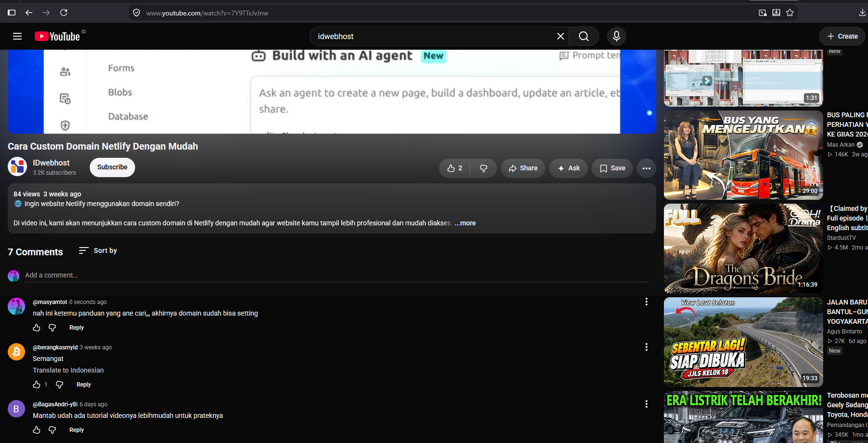Image resolution: width=868 pixels, height=443 pixels.
Task: Open the @masyamtot username link
Action: (50, 302)
